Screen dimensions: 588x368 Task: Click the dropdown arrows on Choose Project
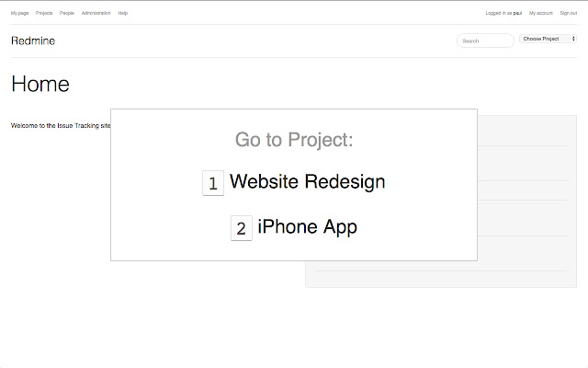(573, 39)
